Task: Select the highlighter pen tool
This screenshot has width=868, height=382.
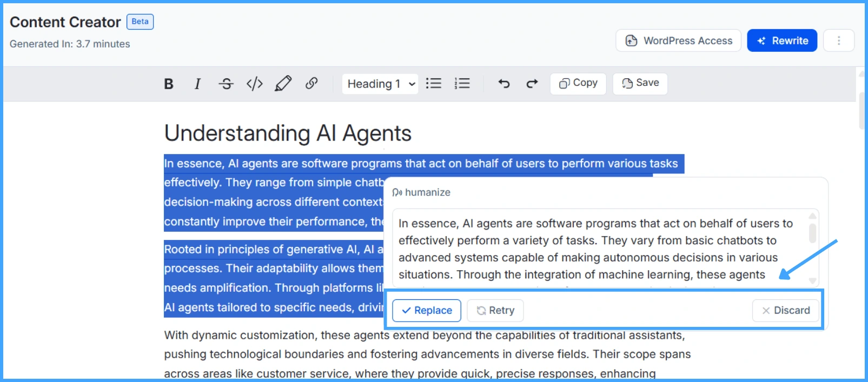Action: pyautogui.click(x=283, y=83)
